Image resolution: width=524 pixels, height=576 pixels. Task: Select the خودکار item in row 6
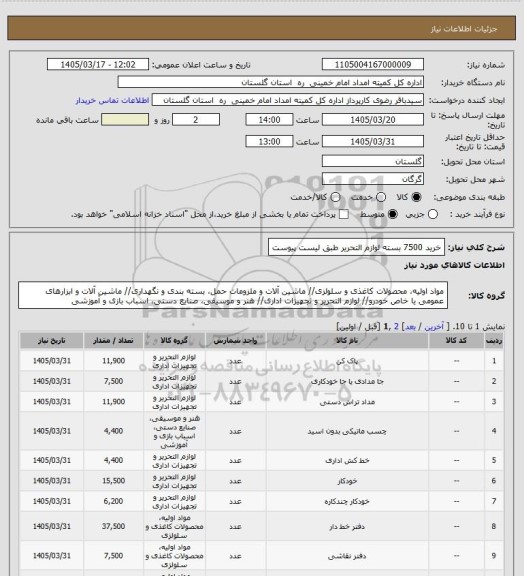pos(347,481)
